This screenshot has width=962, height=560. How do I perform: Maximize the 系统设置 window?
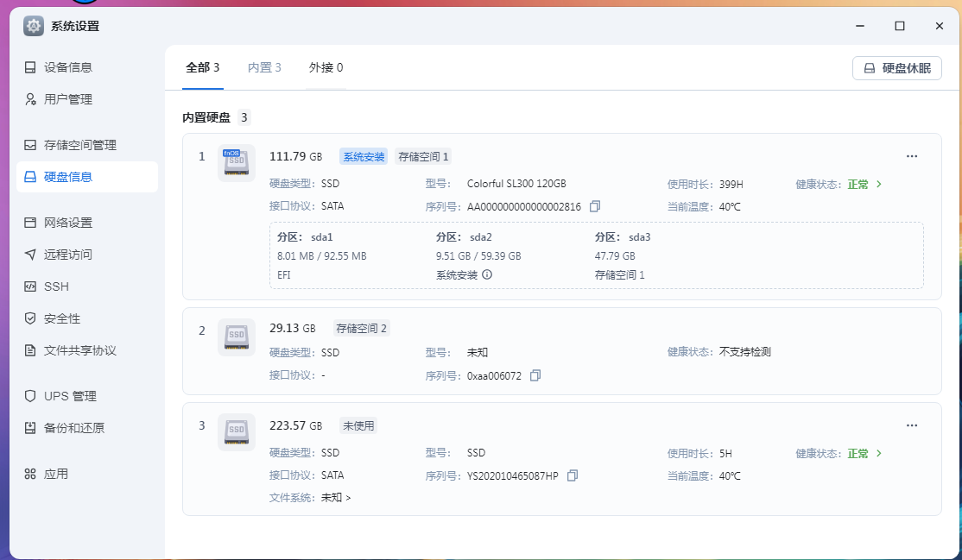pos(900,26)
